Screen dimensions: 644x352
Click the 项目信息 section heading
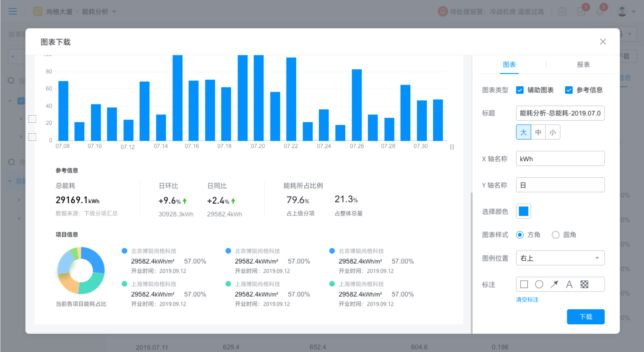pyautogui.click(x=67, y=235)
